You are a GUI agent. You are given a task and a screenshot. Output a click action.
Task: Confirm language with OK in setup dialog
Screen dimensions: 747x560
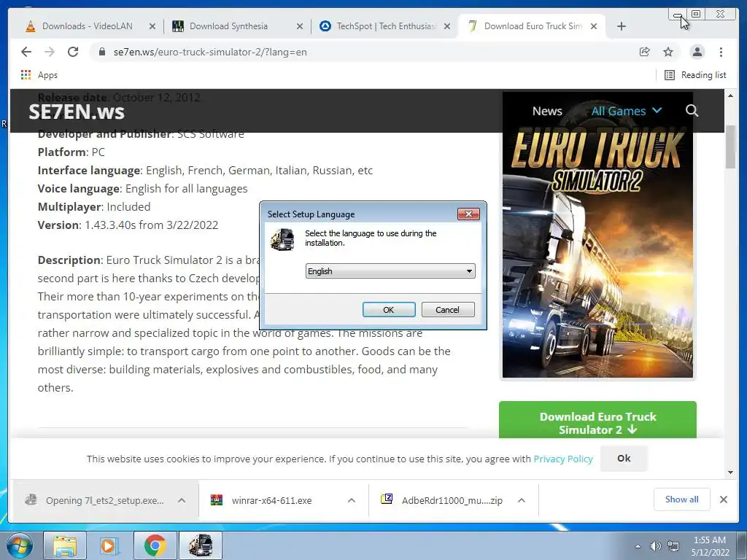tap(389, 309)
